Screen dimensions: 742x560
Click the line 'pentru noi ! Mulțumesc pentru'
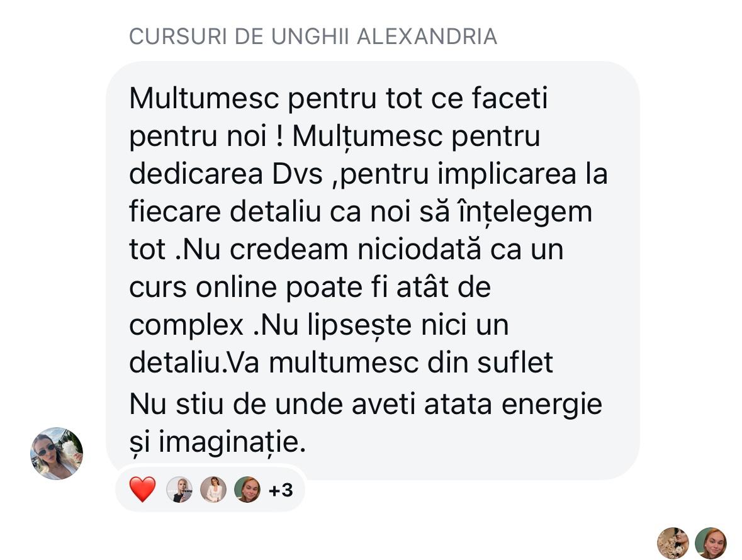(x=335, y=137)
